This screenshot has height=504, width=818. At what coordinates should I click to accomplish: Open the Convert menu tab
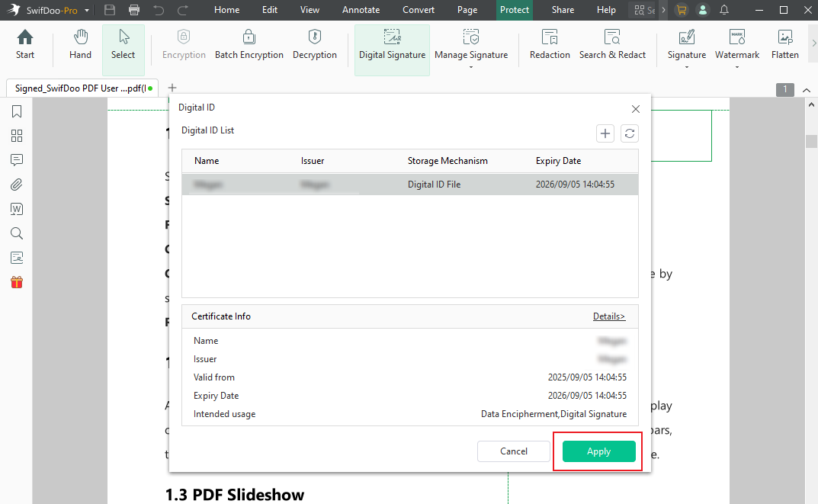(419, 10)
